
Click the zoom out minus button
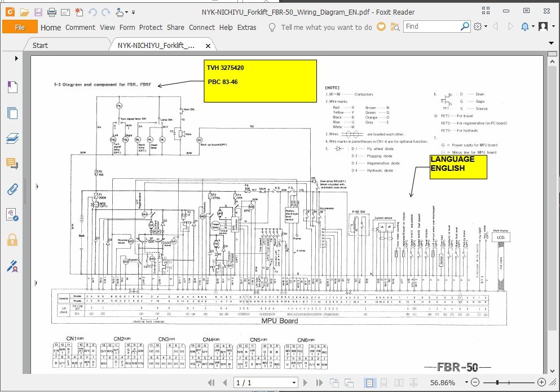(x=475, y=382)
